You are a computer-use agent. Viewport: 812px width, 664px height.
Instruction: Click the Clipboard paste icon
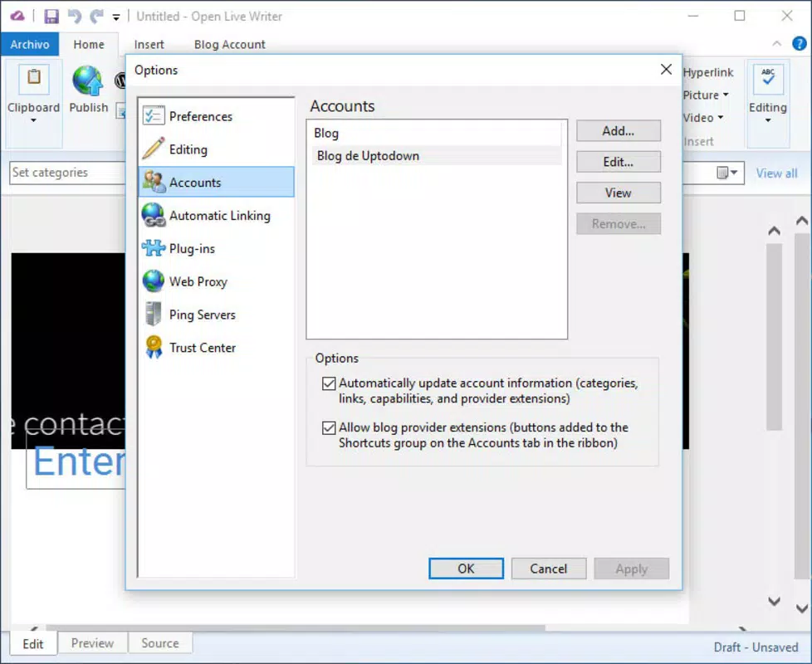click(x=34, y=78)
